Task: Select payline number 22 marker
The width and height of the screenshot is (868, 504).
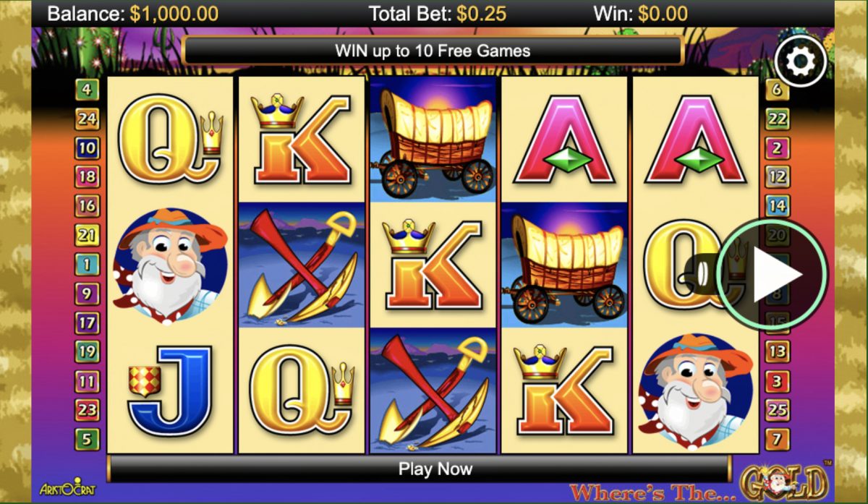Action: 777,119
